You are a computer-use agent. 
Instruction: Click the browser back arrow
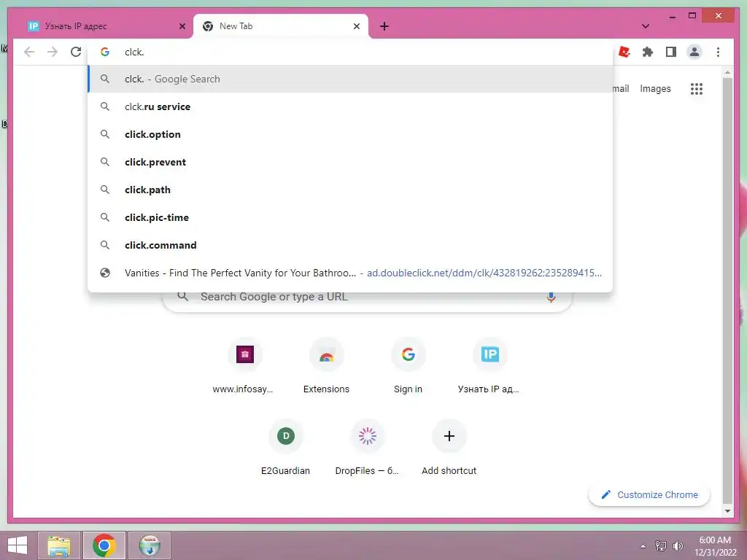(x=29, y=52)
